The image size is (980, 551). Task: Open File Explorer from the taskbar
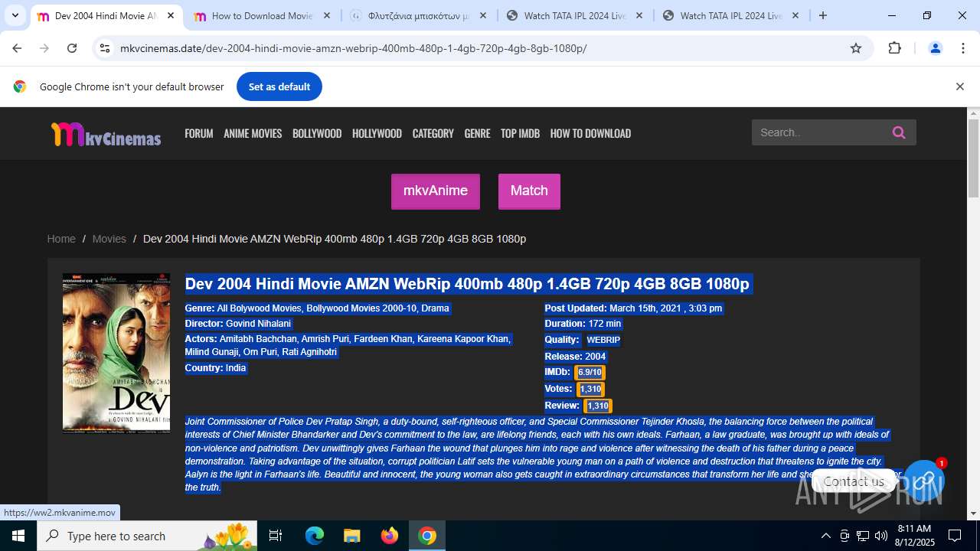(351, 536)
